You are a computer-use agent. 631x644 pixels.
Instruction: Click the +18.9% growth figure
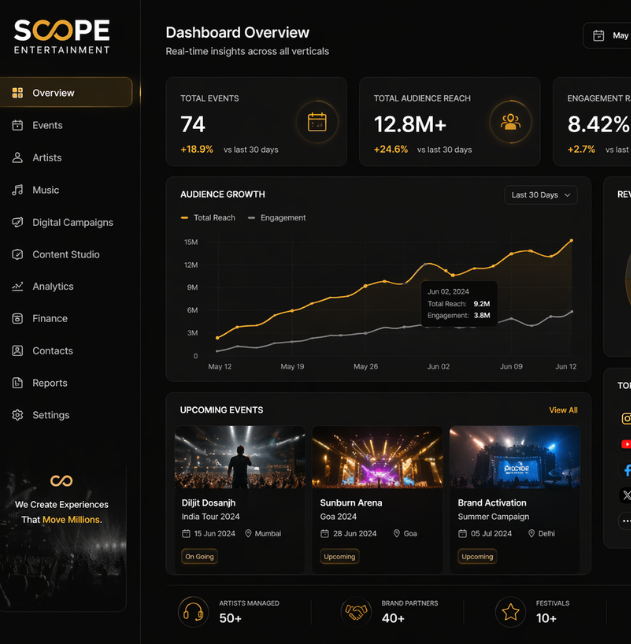pyautogui.click(x=197, y=150)
